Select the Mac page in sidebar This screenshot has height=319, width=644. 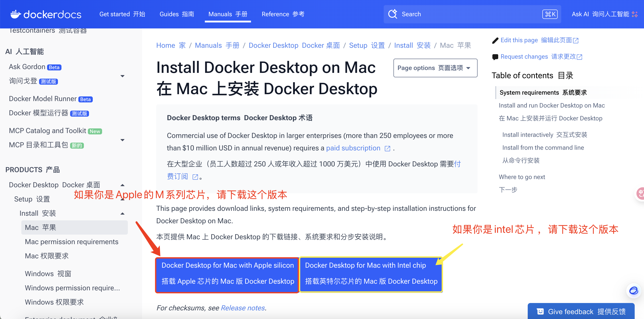[x=75, y=227]
